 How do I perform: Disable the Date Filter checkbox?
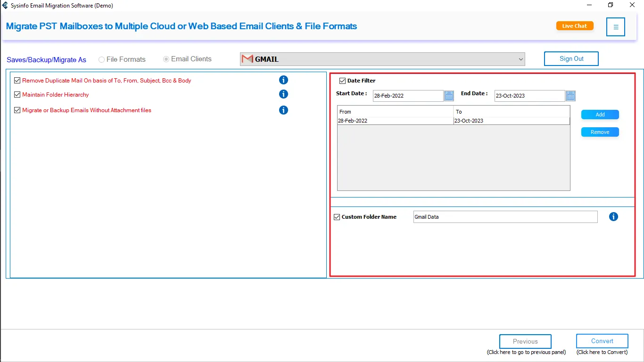[343, 81]
